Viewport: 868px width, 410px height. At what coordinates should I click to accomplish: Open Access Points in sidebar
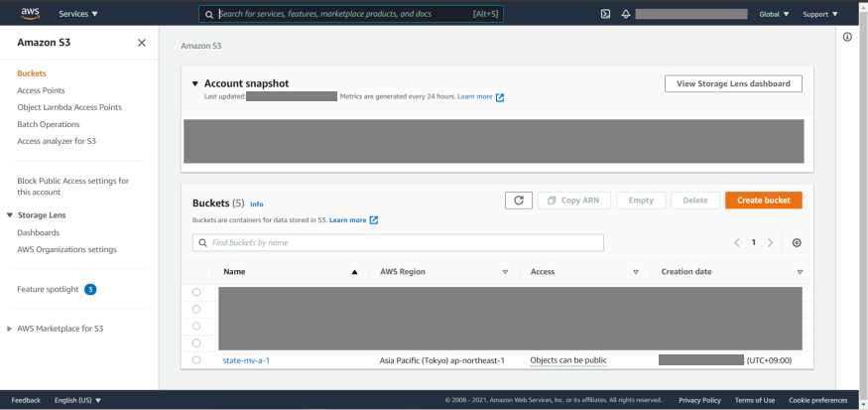(41, 90)
